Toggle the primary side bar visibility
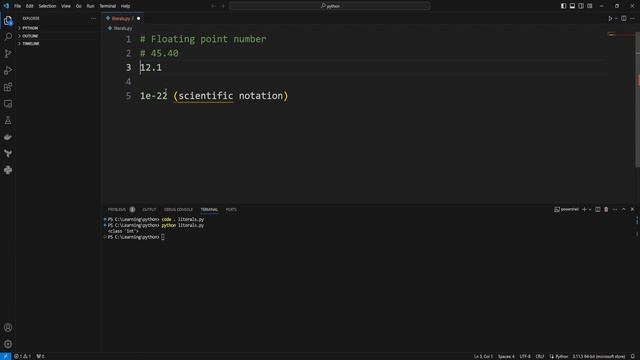The height and width of the screenshot is (360, 640). [564, 6]
